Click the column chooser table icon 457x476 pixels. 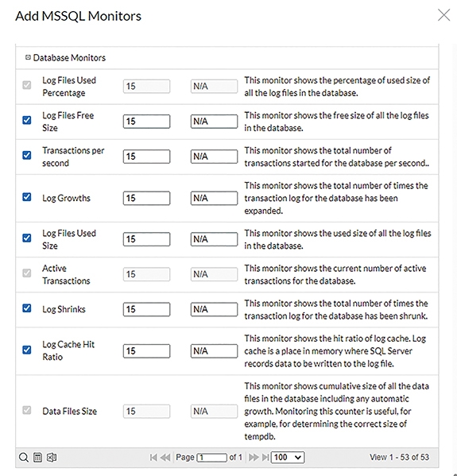tap(37, 457)
